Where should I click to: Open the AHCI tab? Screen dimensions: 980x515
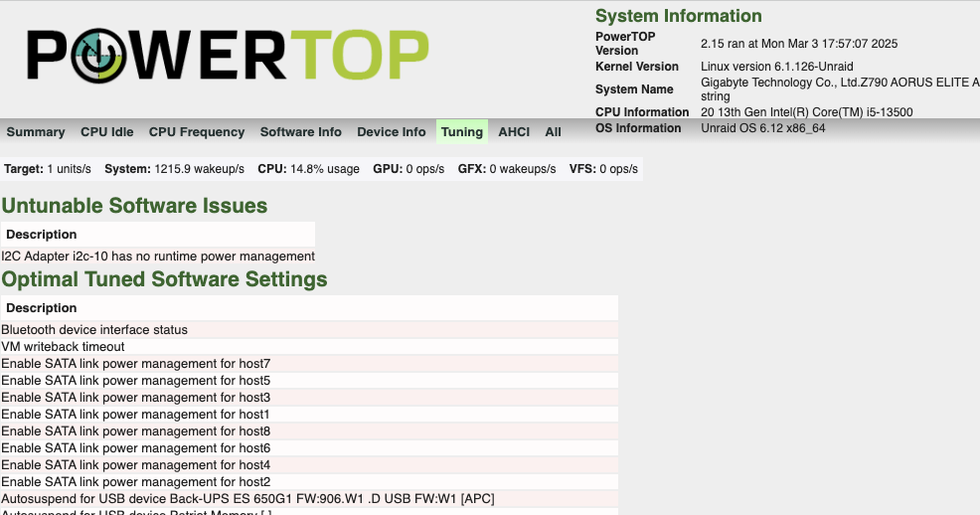tap(514, 132)
